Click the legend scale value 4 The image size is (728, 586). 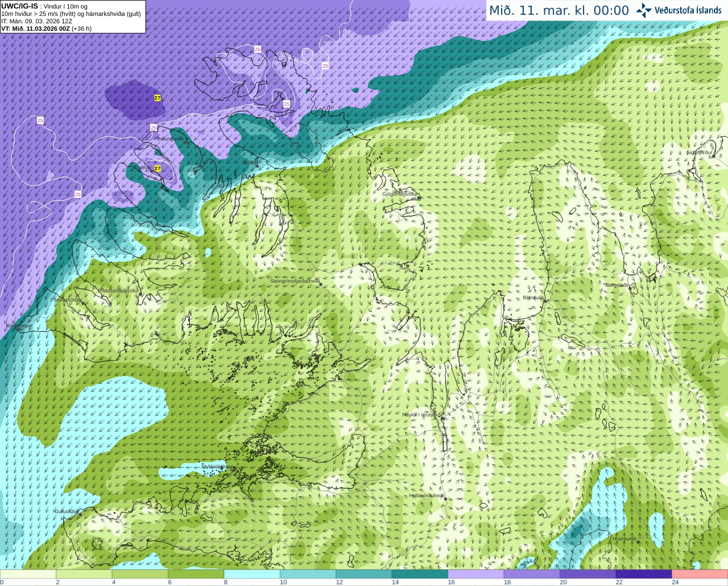pos(114,582)
